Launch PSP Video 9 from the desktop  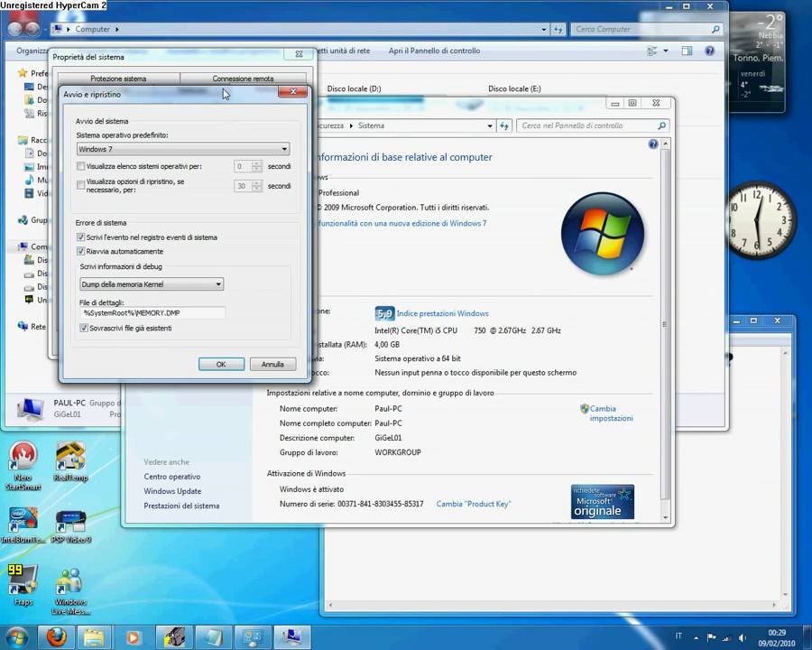[x=71, y=525]
